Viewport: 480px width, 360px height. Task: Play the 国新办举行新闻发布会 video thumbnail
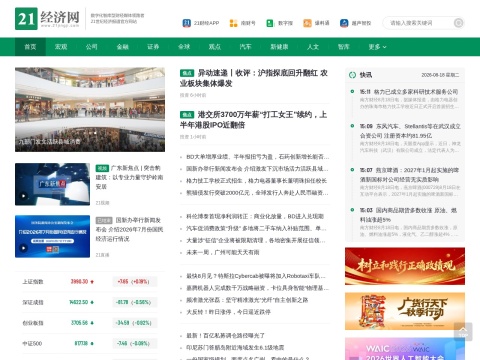pyautogui.click(x=52, y=236)
